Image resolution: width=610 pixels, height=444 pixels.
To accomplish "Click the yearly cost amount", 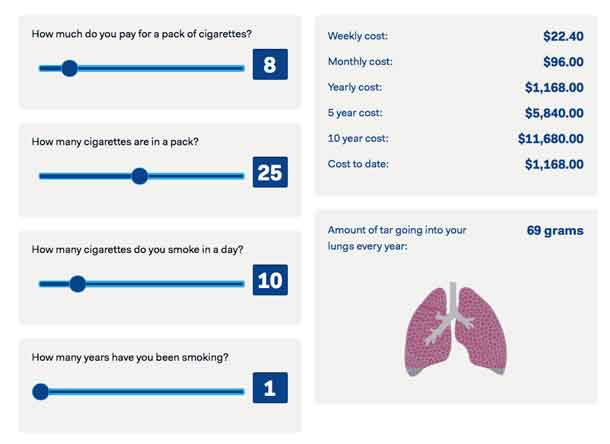I will pos(554,87).
